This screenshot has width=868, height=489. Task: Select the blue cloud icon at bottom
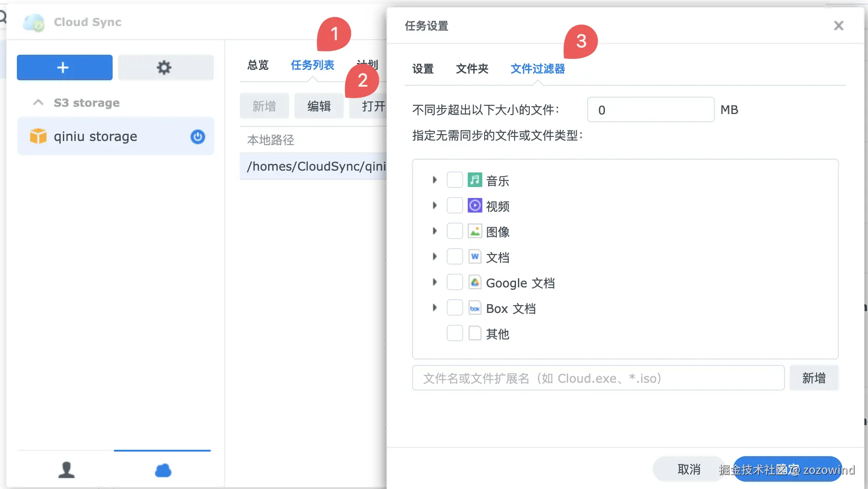point(162,470)
